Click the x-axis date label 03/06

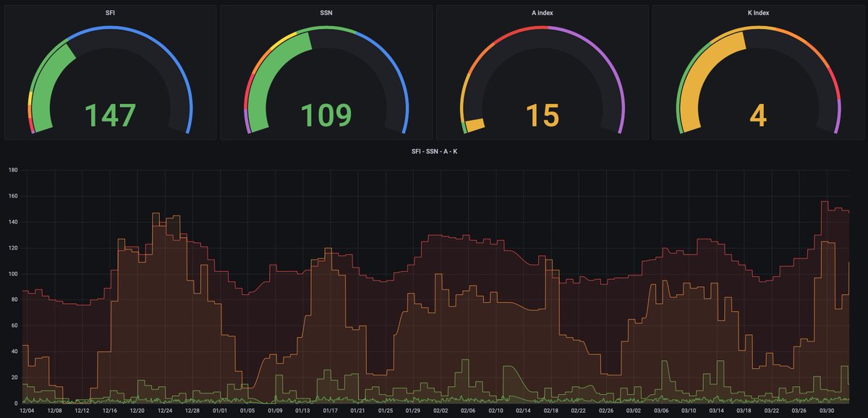point(660,410)
